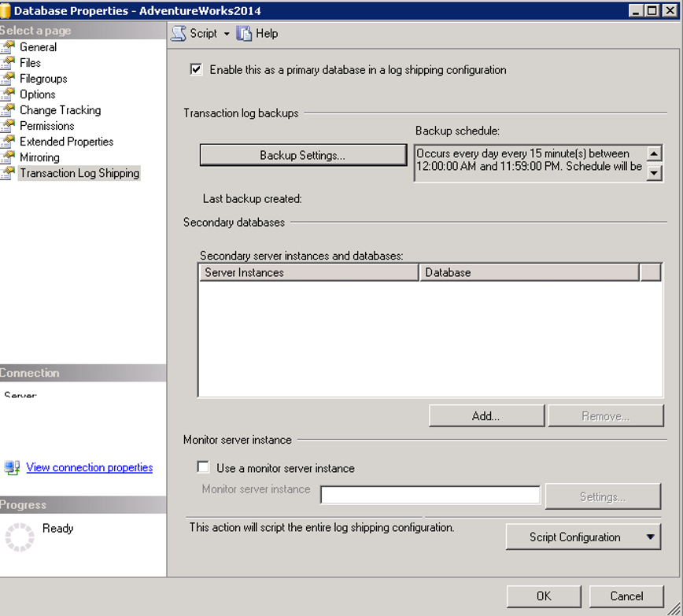Click 'Secondary server instances and databases:' label
The height and width of the screenshot is (616, 683).
coord(301,256)
